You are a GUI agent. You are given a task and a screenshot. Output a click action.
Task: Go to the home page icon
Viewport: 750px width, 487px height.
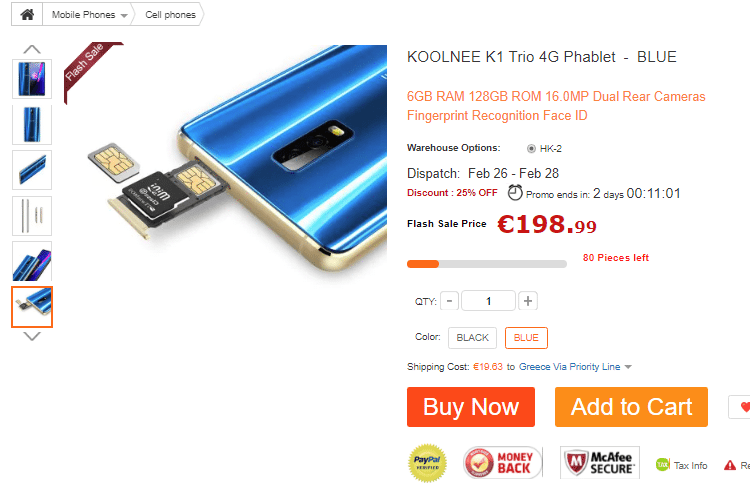[27, 14]
